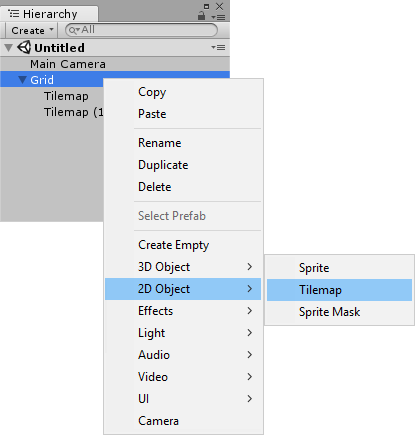Select the first Tilemap child object
This screenshot has width=415, height=435.
coord(66,96)
